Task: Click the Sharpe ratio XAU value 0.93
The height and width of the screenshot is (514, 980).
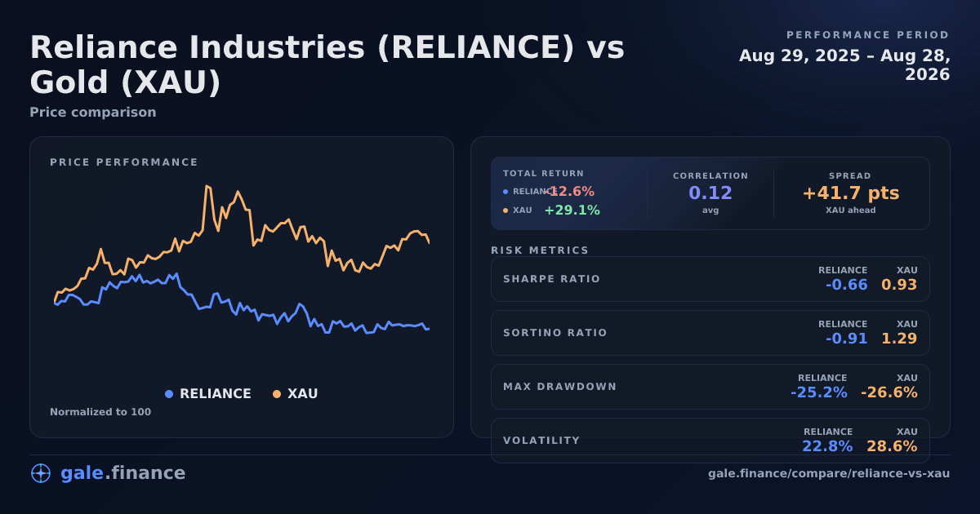Action: click(x=899, y=286)
